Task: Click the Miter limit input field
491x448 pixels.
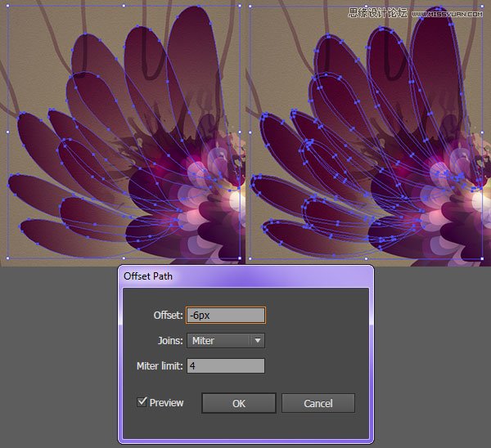Action: (x=226, y=365)
